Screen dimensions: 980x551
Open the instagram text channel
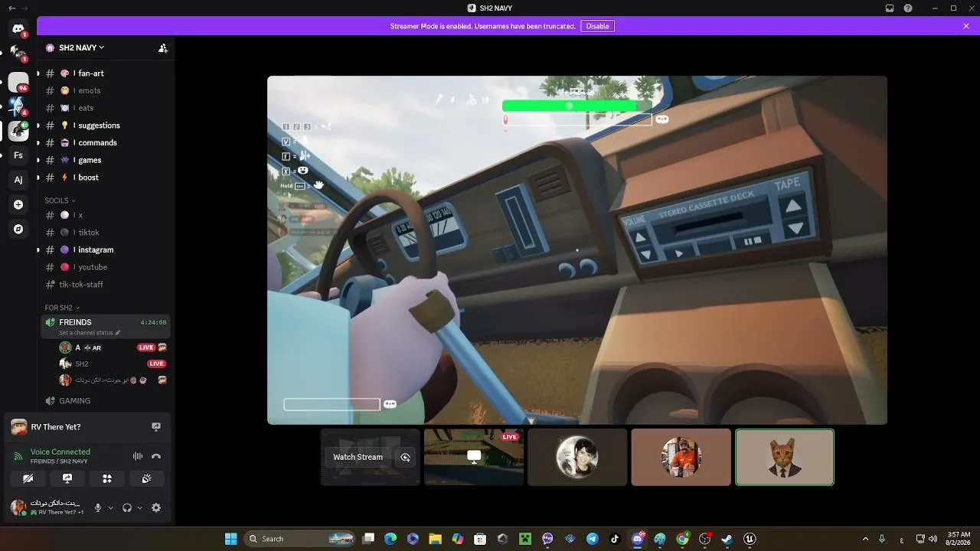click(106, 249)
